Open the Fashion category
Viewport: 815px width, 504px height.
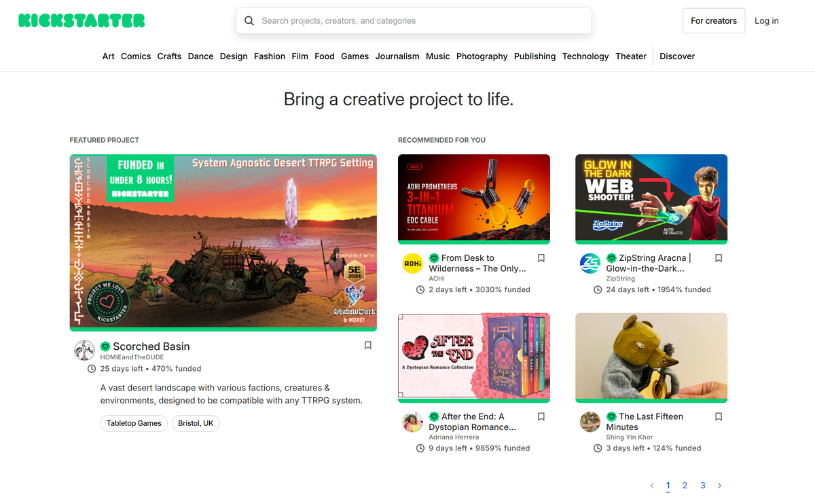[270, 56]
